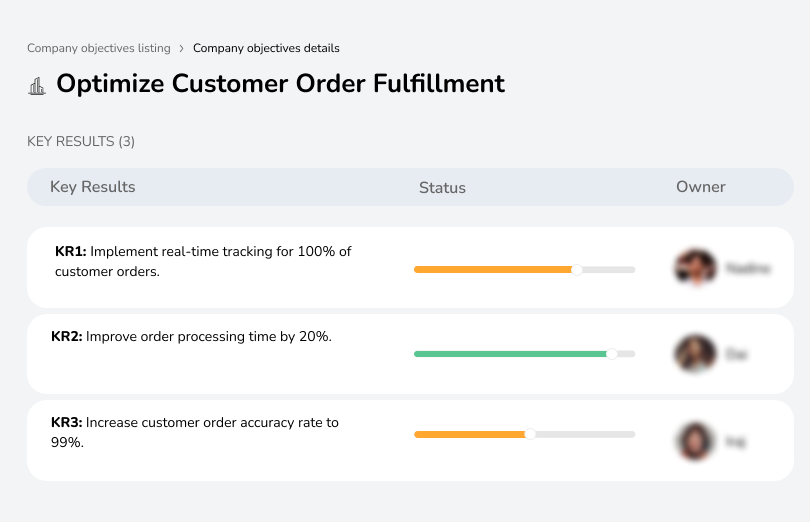Screen dimensions: 810x522
Task: Click the Optimize Customer Order Fulfillment heading
Action: 280,84
